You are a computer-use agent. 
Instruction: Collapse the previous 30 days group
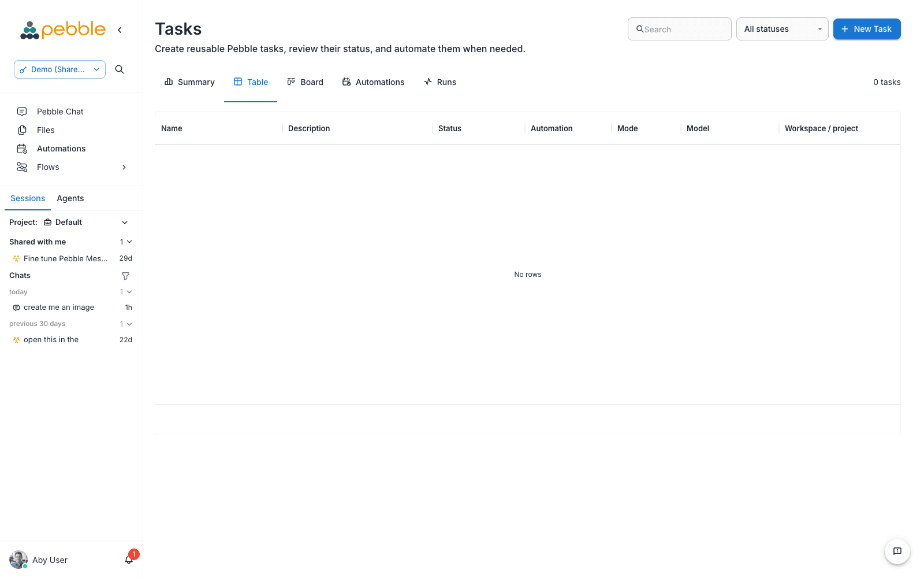click(129, 324)
